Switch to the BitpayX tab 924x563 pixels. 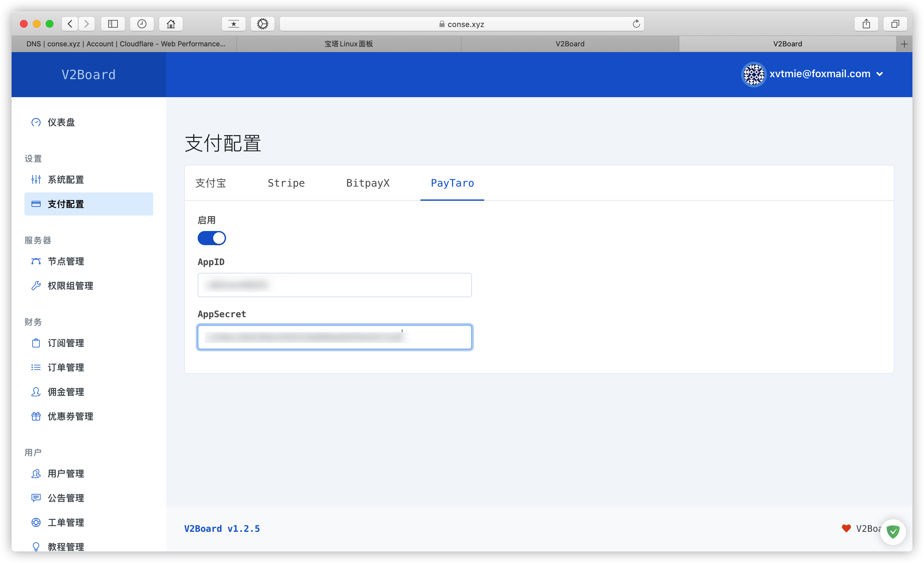tap(368, 183)
